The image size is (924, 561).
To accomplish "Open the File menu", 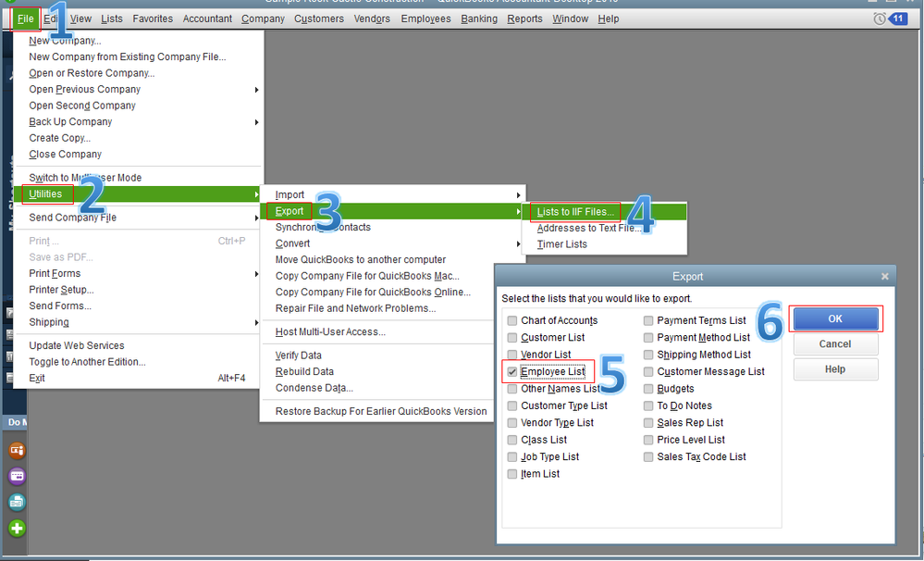I will [x=25, y=19].
